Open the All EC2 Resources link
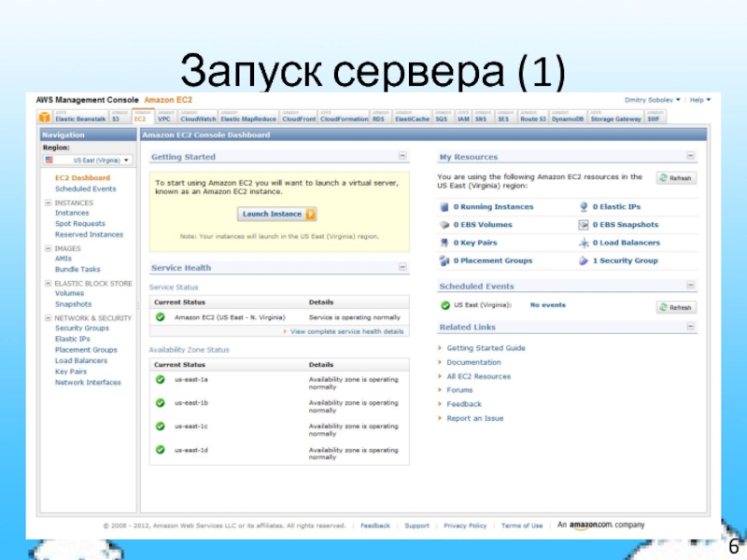The width and height of the screenshot is (747, 560). click(x=478, y=376)
